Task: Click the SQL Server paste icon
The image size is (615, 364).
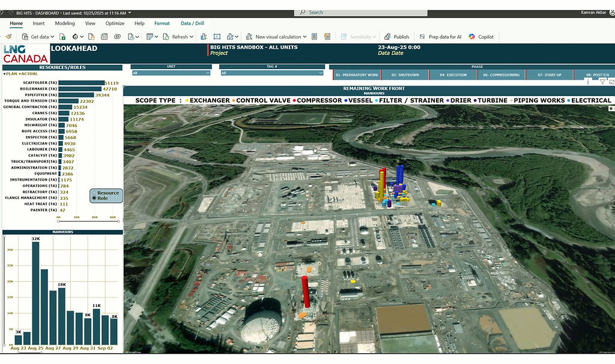Action: coord(91,37)
